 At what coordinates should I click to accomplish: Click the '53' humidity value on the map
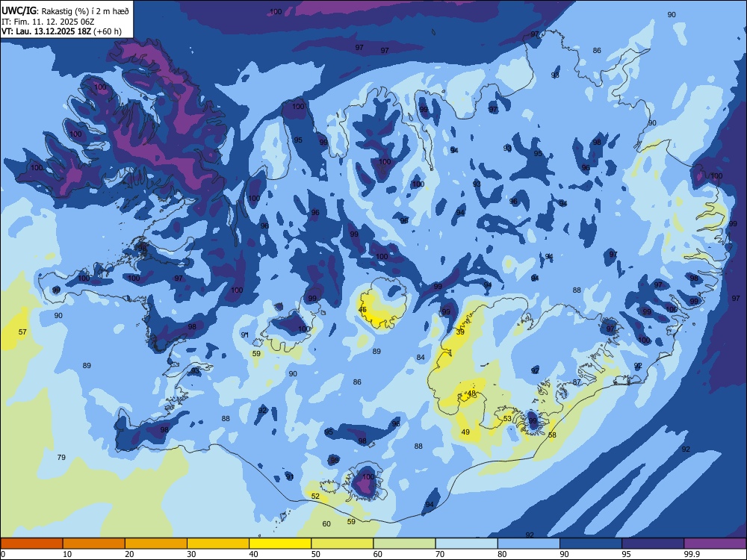(507, 419)
